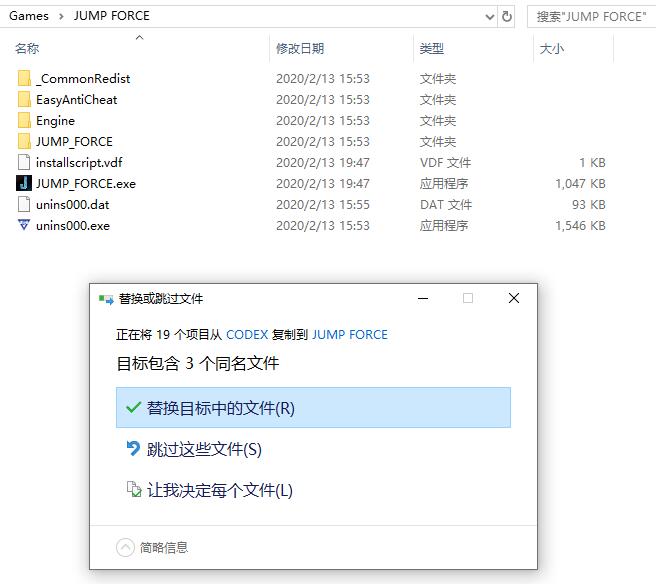Screen dimensions: 656x584
Task: Click the blue skip arrow icon
Action: 133,448
